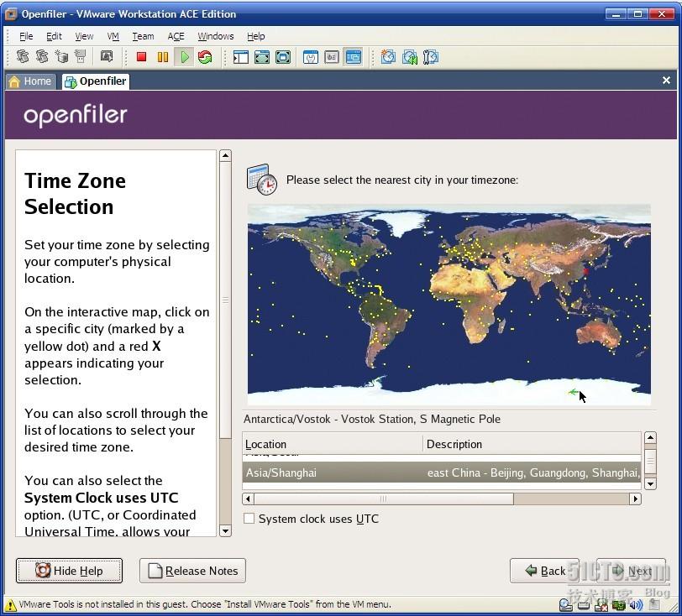The height and width of the screenshot is (616, 682).
Task: Open the Windows menu
Action: (x=216, y=36)
